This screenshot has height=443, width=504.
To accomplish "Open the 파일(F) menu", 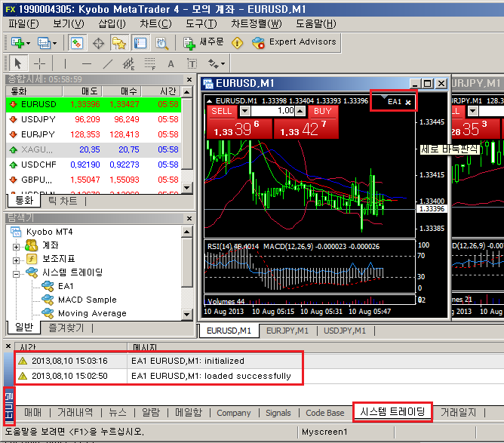I will click(23, 23).
